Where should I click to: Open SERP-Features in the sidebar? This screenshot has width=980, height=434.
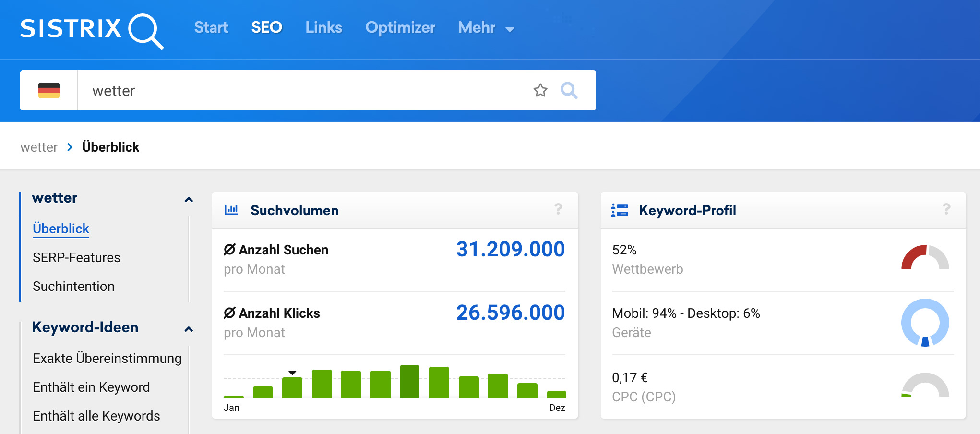[x=76, y=258]
